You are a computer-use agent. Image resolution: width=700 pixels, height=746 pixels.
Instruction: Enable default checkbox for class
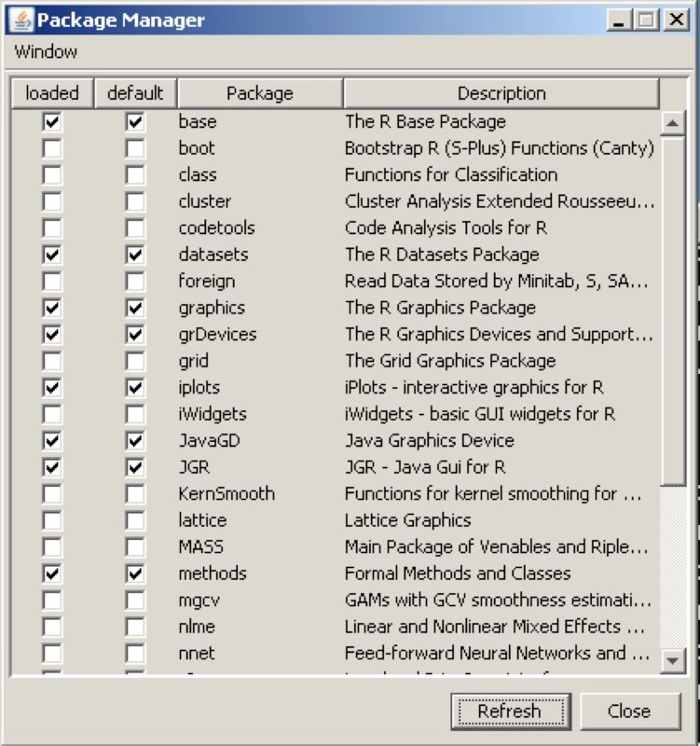(x=135, y=175)
